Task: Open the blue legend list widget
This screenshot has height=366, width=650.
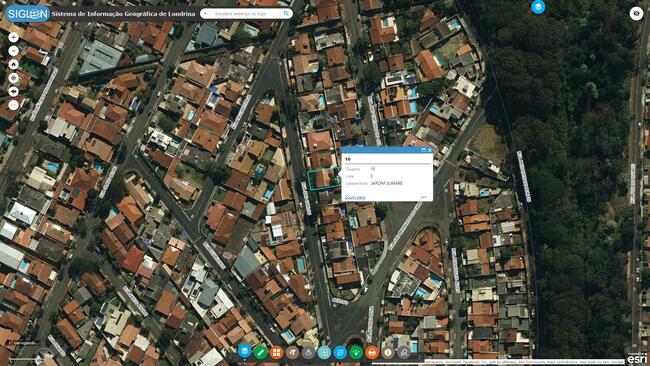Action: [340, 352]
